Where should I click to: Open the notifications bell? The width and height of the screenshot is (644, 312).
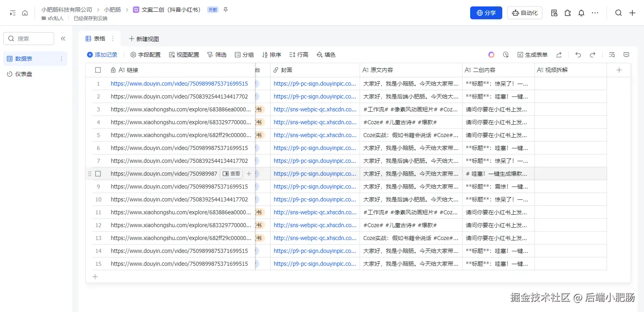[581, 13]
